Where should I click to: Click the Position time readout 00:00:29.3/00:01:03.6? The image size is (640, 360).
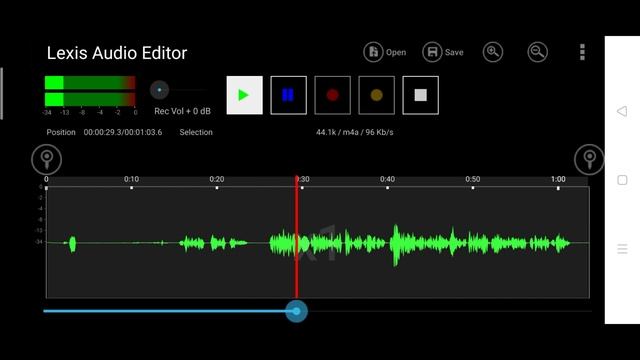tap(123, 132)
